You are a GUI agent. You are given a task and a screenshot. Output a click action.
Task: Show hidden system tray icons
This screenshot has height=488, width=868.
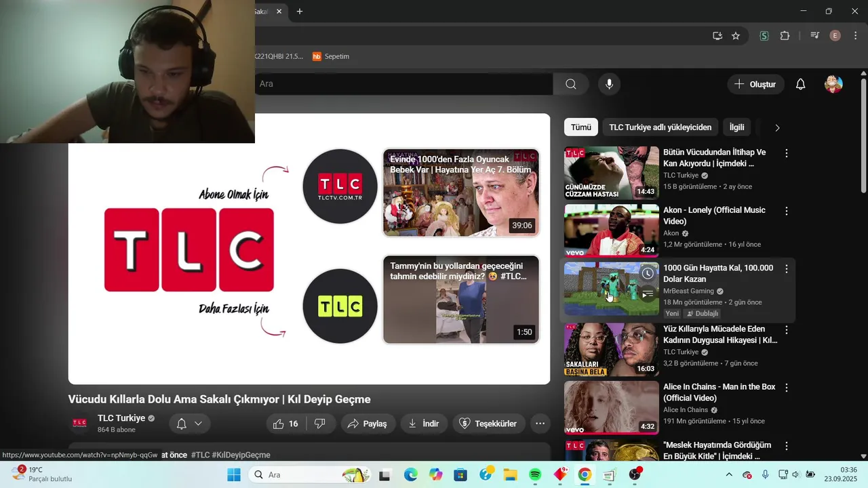[729, 474]
